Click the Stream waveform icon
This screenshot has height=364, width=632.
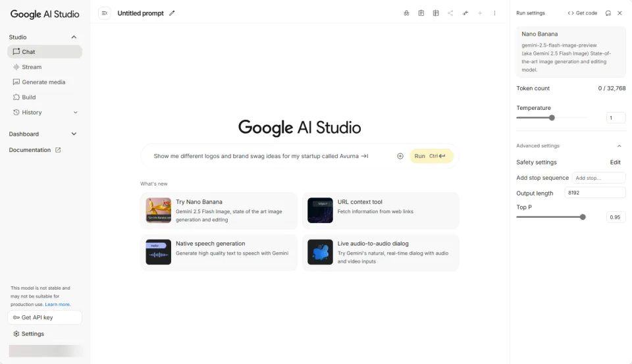tap(16, 67)
